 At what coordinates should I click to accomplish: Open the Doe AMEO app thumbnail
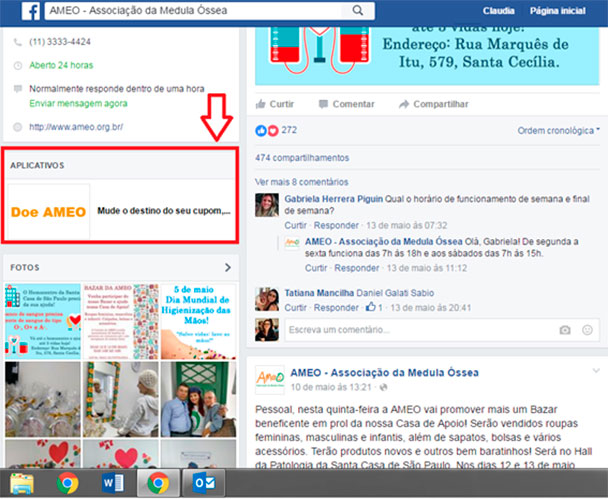[48, 211]
